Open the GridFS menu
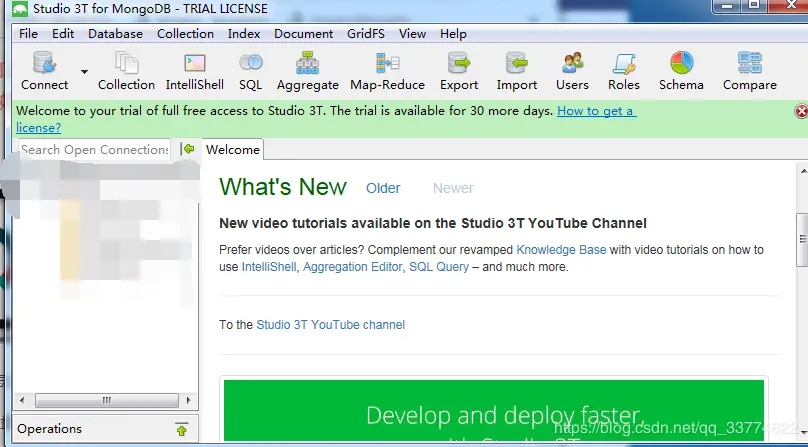This screenshot has width=808, height=447. click(x=366, y=34)
